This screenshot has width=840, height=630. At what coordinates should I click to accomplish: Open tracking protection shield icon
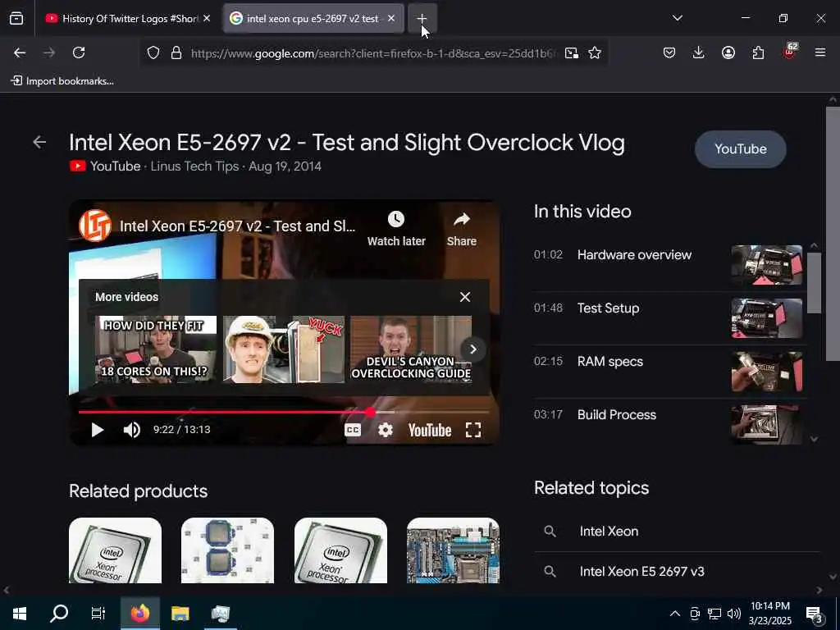click(x=153, y=52)
